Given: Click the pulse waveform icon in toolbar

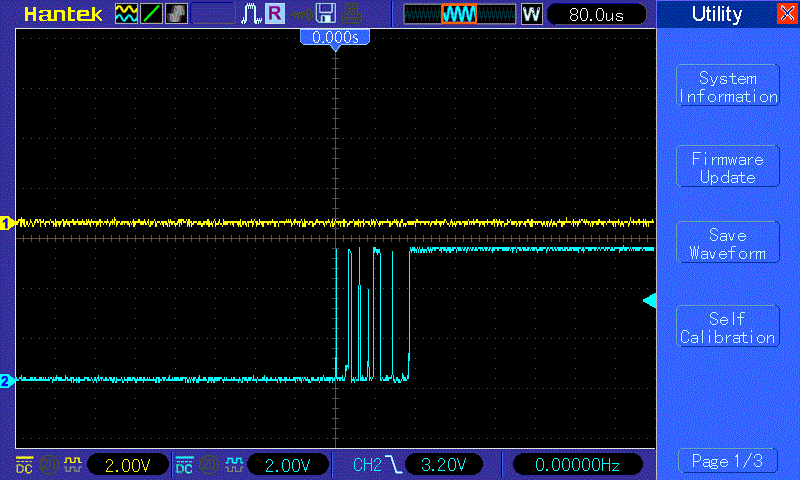Looking at the screenshot, I should pyautogui.click(x=250, y=14).
